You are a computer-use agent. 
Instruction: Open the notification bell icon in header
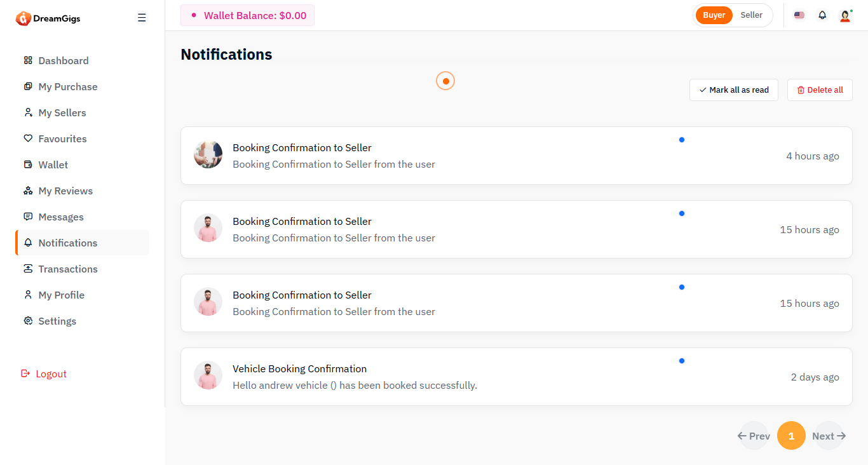(822, 15)
